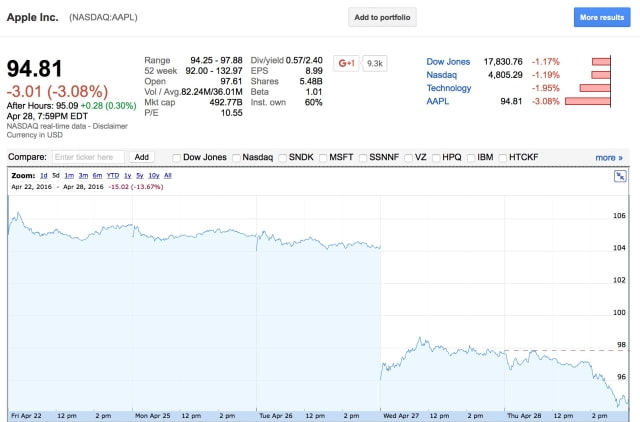Click the Nasdaq value 4,805.29
The height and width of the screenshot is (422, 640).
click(x=505, y=75)
